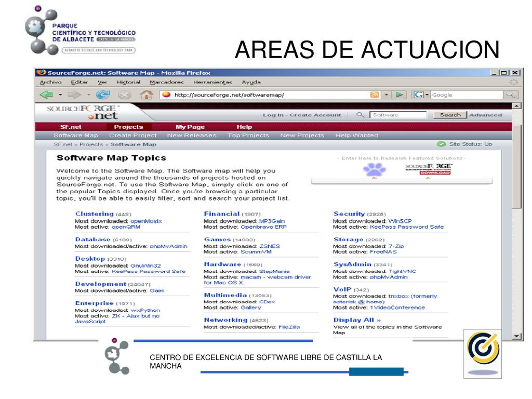This screenshot has height=399, width=532.
Task: Open the Openbravo ERP project link
Action: point(263,227)
